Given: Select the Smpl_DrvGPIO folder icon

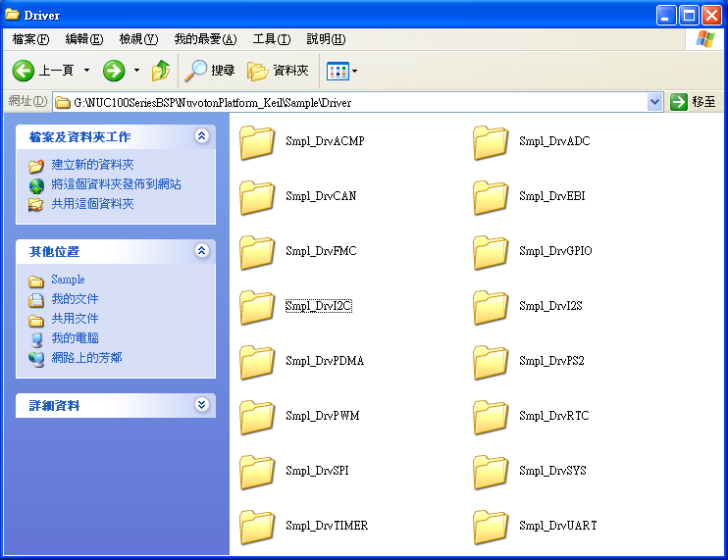Looking at the screenshot, I should [491, 252].
